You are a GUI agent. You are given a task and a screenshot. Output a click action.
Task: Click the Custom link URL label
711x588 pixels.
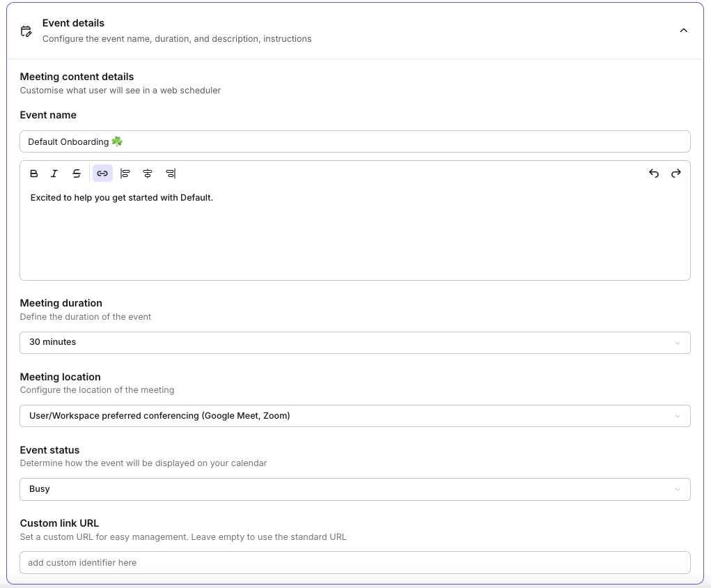point(59,523)
